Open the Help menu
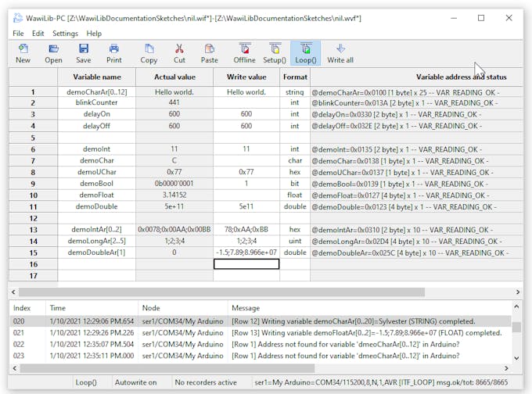The width and height of the screenshot is (532, 394). [x=94, y=34]
